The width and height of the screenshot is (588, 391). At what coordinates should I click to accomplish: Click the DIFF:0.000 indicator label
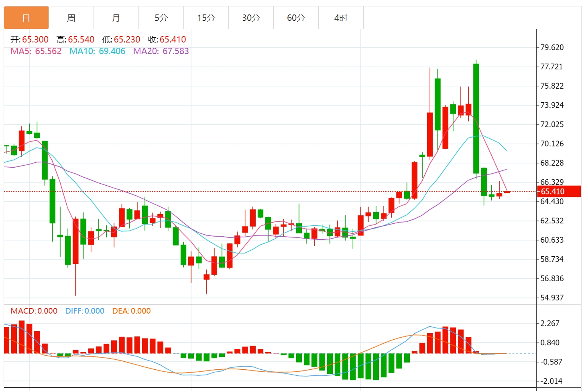(x=85, y=311)
